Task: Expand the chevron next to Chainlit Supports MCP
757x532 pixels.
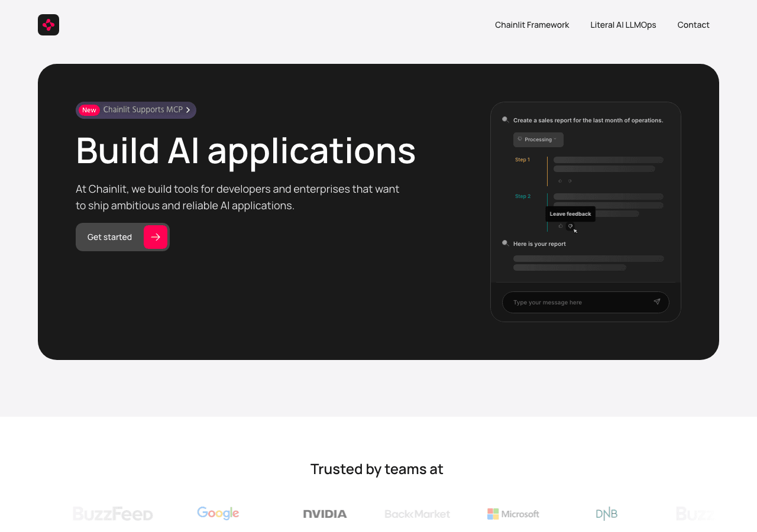Action: tap(188, 110)
